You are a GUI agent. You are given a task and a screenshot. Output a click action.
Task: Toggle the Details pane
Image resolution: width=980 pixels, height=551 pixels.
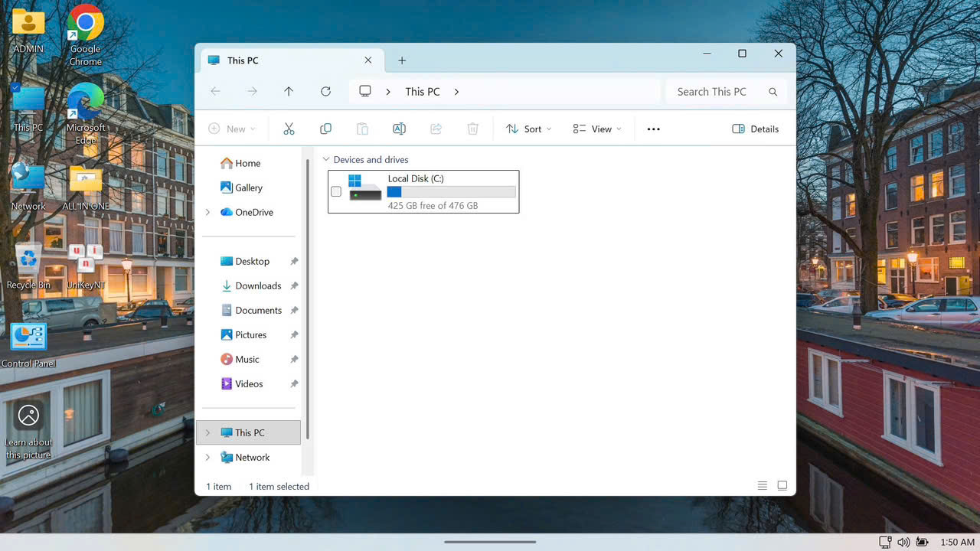coord(755,129)
